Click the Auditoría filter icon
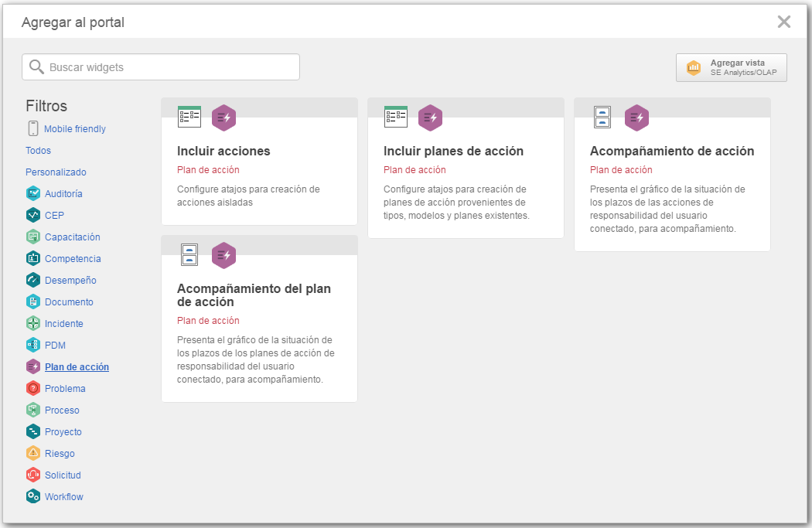This screenshot has height=528, width=812. (x=33, y=193)
